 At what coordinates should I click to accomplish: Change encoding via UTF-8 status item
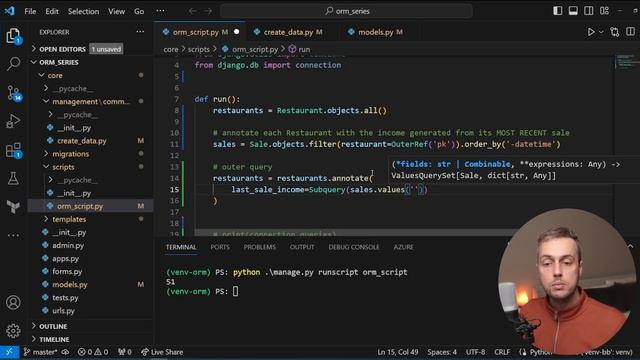click(x=476, y=352)
